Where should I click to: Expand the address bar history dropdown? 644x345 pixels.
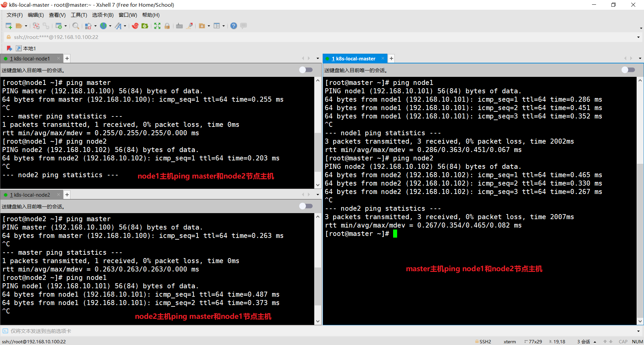coord(638,37)
